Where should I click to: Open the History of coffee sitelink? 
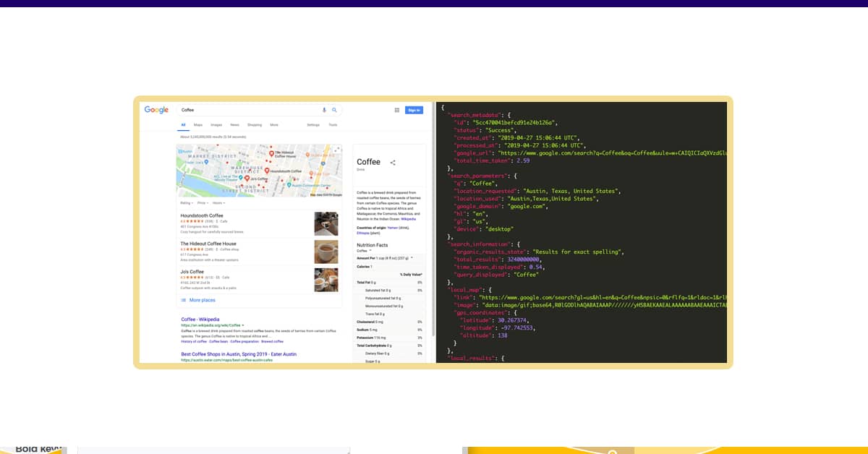[193, 341]
